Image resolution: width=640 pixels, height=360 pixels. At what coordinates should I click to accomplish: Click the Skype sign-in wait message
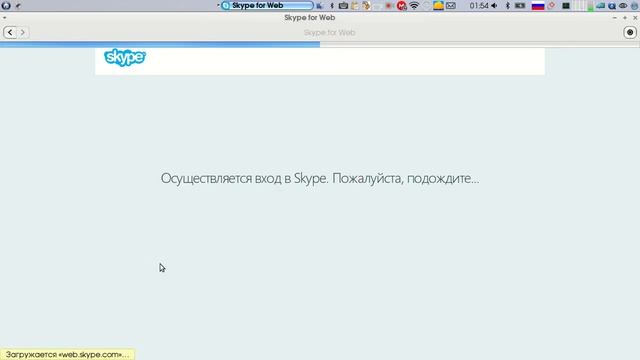click(x=320, y=178)
